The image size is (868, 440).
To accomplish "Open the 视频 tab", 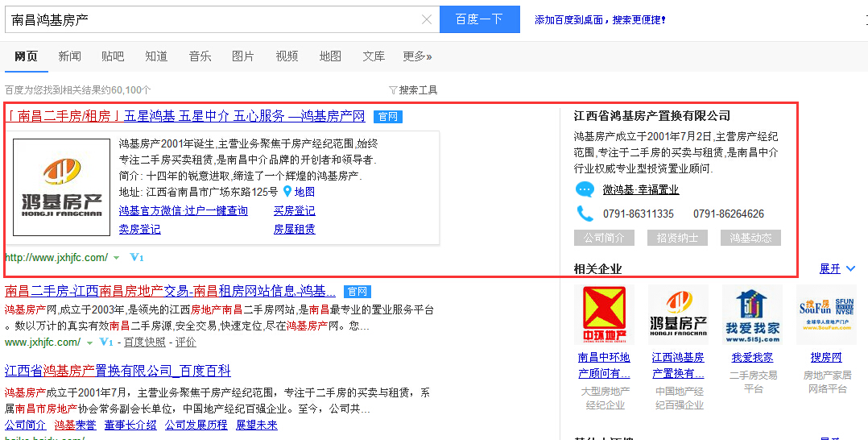I will pos(287,56).
